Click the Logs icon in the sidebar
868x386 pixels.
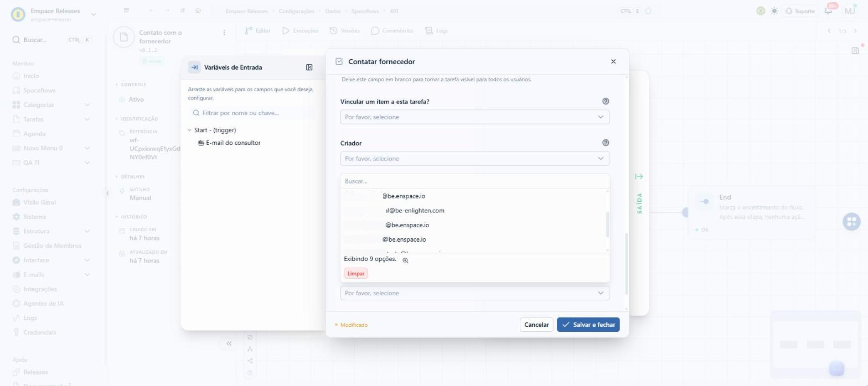click(x=17, y=318)
